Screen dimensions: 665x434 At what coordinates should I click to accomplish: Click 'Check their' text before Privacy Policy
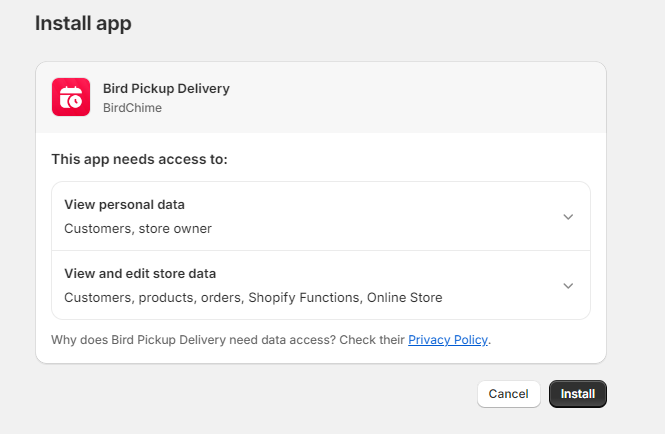coord(372,340)
